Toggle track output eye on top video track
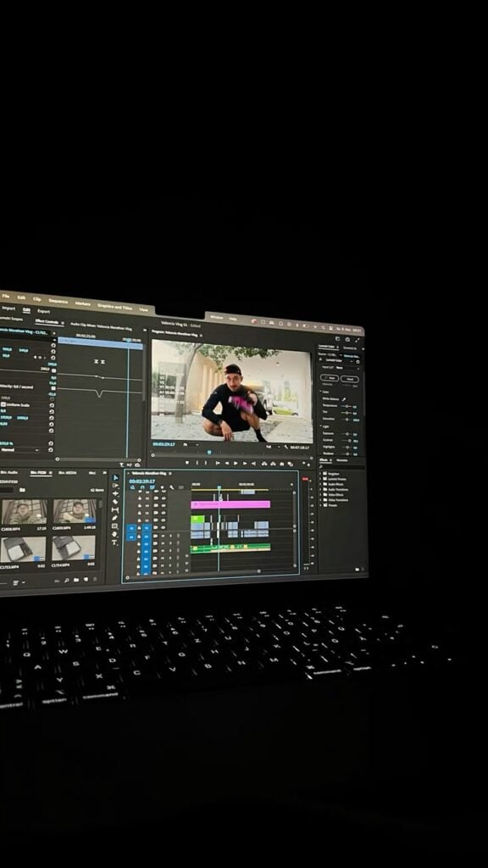Screen dimensions: 488x868 click(164, 498)
